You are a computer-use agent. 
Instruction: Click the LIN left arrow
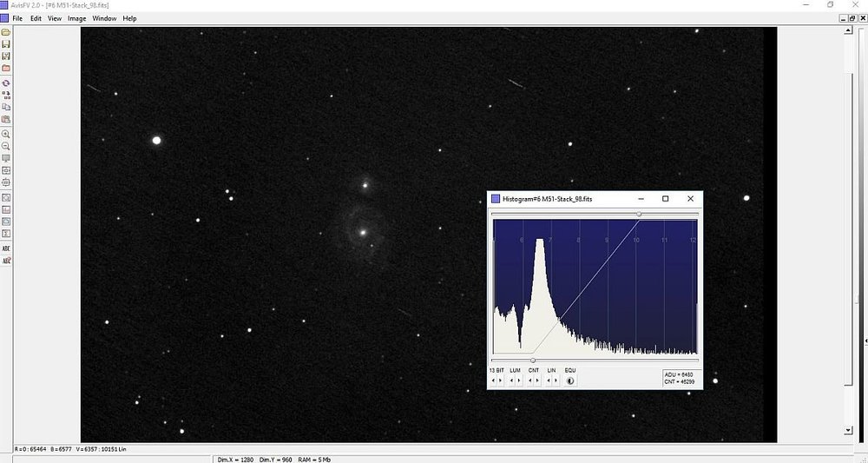[549, 380]
